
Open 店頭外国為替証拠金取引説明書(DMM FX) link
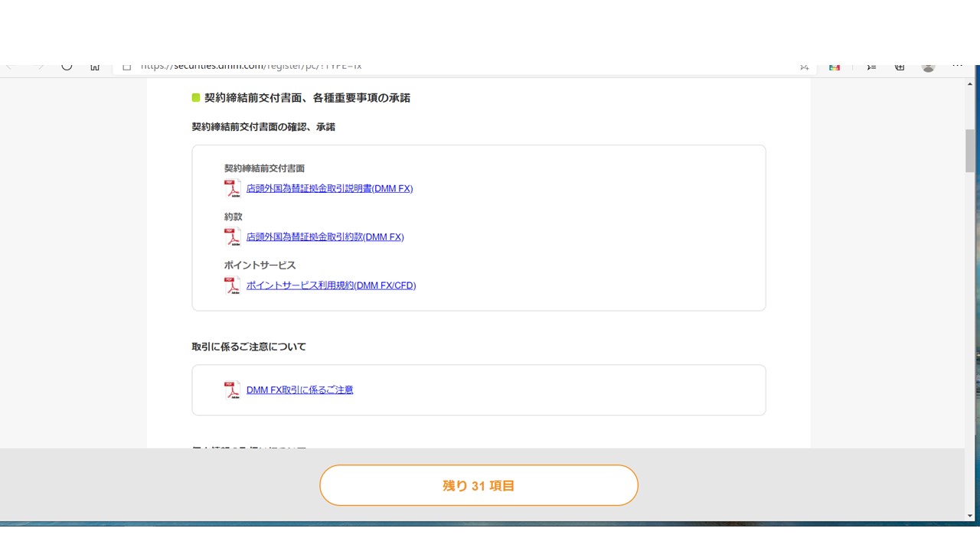[329, 188]
